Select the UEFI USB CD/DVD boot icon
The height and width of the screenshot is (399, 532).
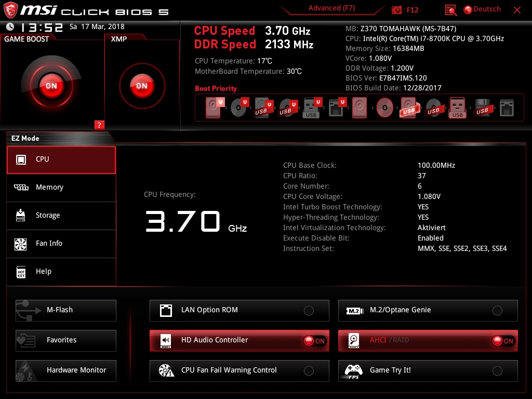pos(288,108)
